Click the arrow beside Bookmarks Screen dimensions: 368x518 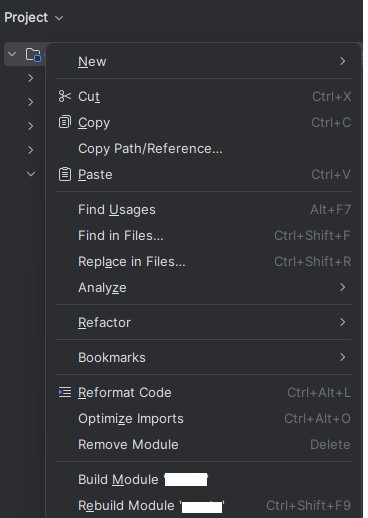[342, 357]
